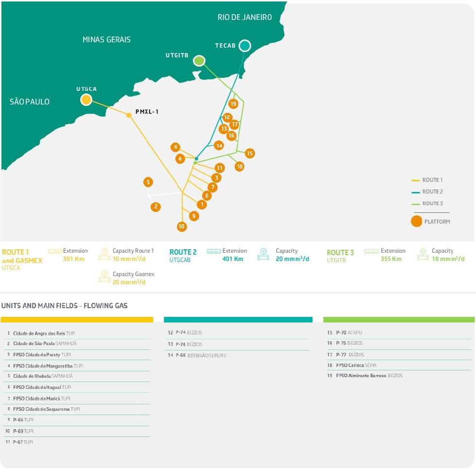Click the Route 2 teal legend line
Screen dimensions: 476x470
pos(415,192)
